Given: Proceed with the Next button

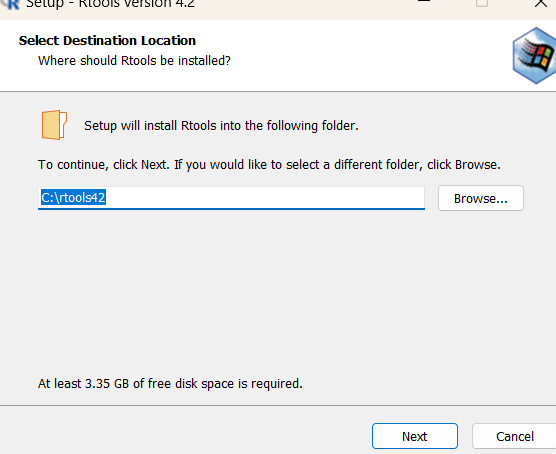Looking at the screenshot, I should [415, 436].
